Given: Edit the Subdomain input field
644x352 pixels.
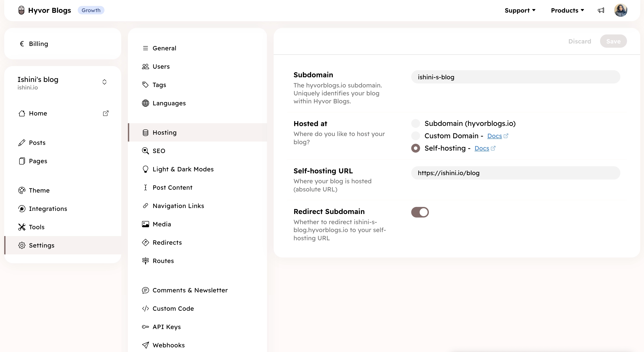Looking at the screenshot, I should click(x=515, y=77).
